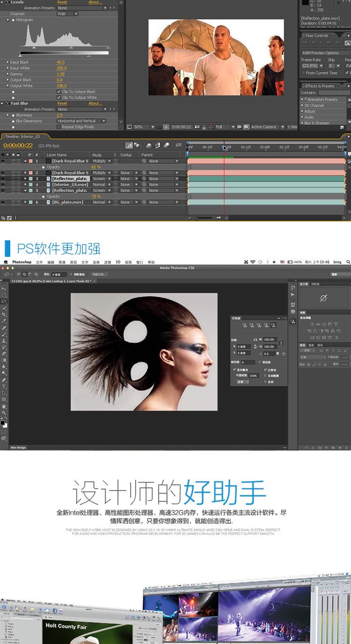This screenshot has height=644, width=351.
Task: Click the motion blur icon in timeline header
Action: coord(167,145)
